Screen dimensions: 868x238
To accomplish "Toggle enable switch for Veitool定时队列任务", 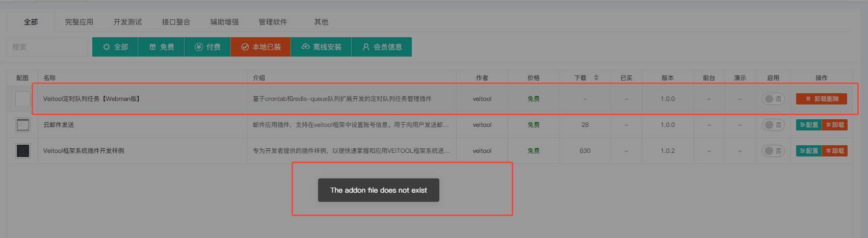I will point(773,99).
